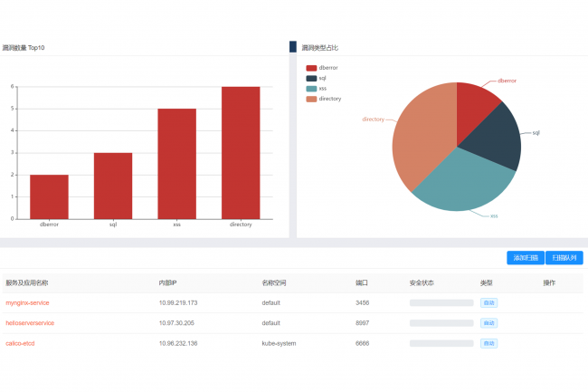Toggle the sql legend entry

[x=317, y=78]
